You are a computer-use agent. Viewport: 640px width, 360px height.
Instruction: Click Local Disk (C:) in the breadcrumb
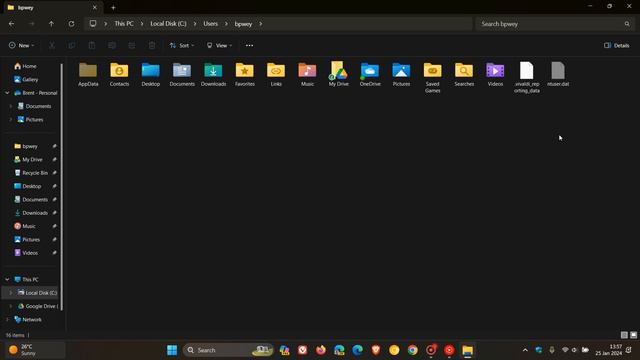tap(168, 24)
